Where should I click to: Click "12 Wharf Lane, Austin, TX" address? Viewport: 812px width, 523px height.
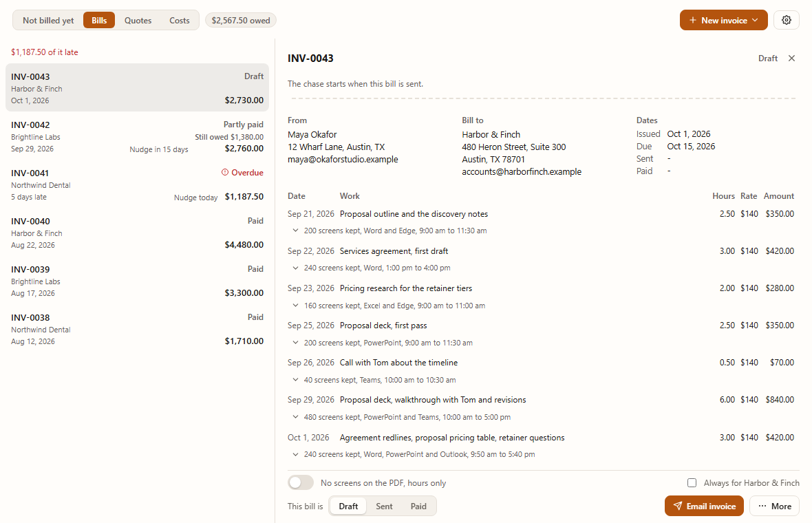coord(336,147)
